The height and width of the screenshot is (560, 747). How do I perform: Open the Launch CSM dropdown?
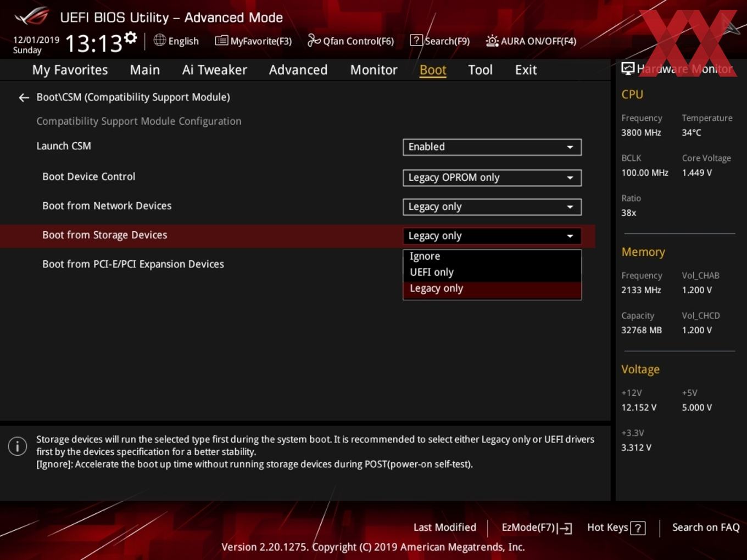click(x=492, y=147)
